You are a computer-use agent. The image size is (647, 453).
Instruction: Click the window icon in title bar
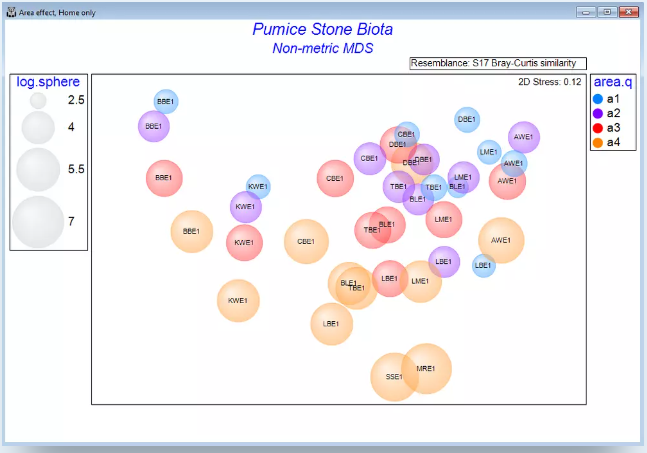(x=10, y=11)
